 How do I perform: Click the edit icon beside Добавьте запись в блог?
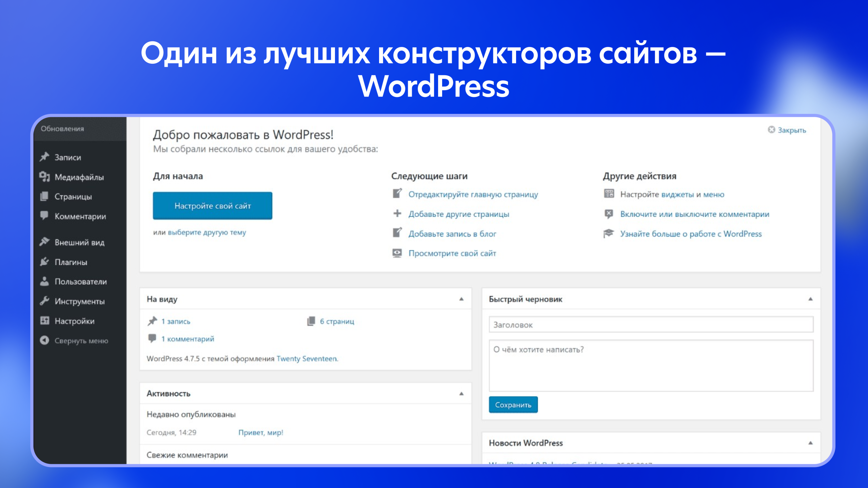tap(397, 233)
